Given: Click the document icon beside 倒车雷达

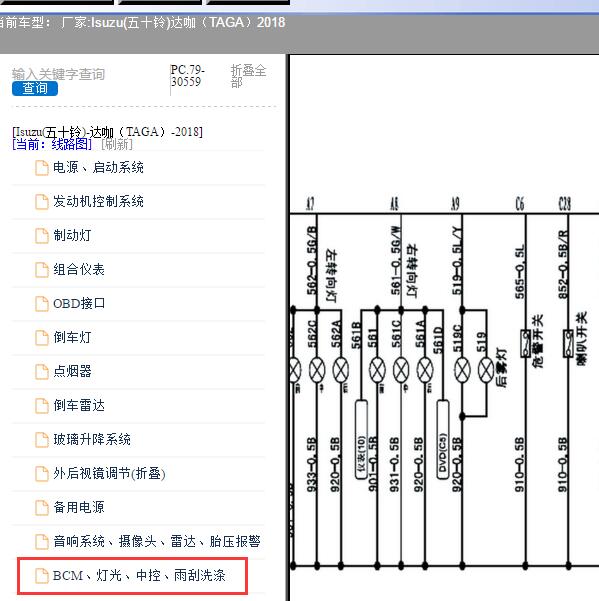Looking at the screenshot, I should pos(42,406).
